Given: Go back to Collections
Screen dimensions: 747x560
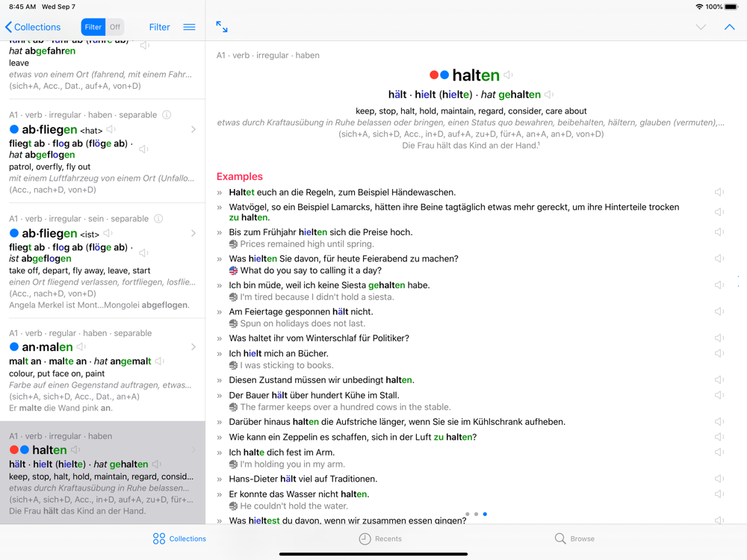Looking at the screenshot, I should tap(33, 27).
